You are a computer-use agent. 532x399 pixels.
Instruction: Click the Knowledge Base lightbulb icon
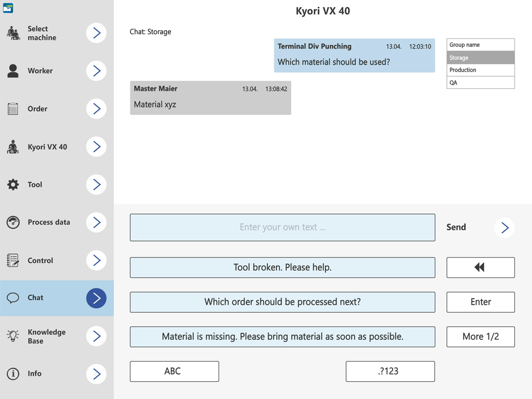tap(13, 336)
